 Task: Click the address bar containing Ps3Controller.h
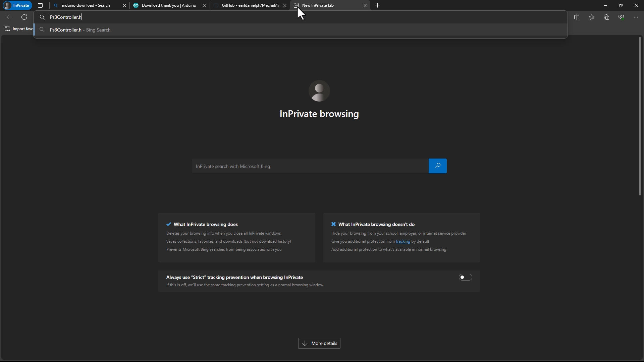pyautogui.click(x=300, y=17)
